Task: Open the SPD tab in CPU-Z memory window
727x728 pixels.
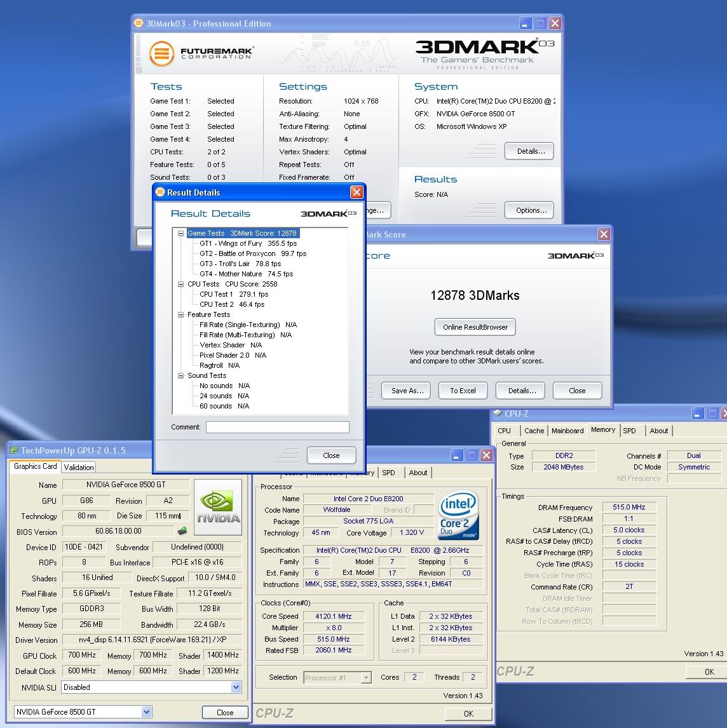Action: [629, 431]
